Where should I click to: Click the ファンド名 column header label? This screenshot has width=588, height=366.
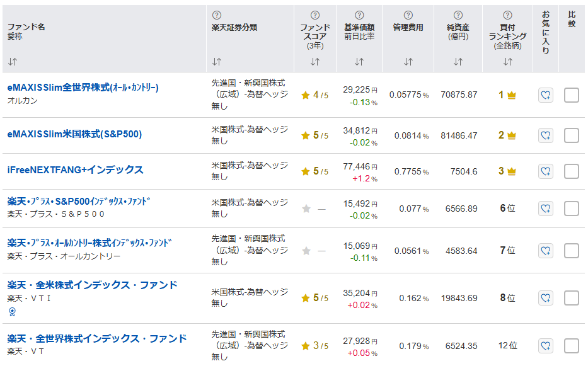(26, 27)
